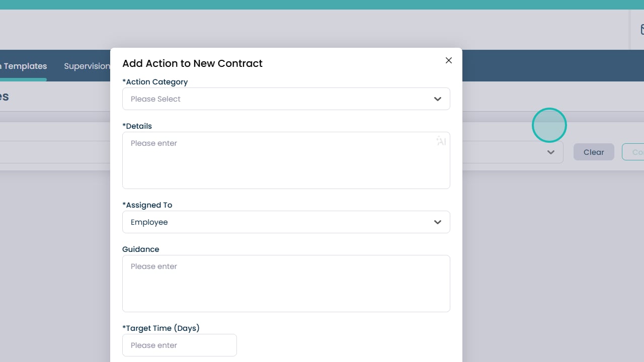Click the AI assist icon in Details
644x362 pixels.
click(x=441, y=141)
